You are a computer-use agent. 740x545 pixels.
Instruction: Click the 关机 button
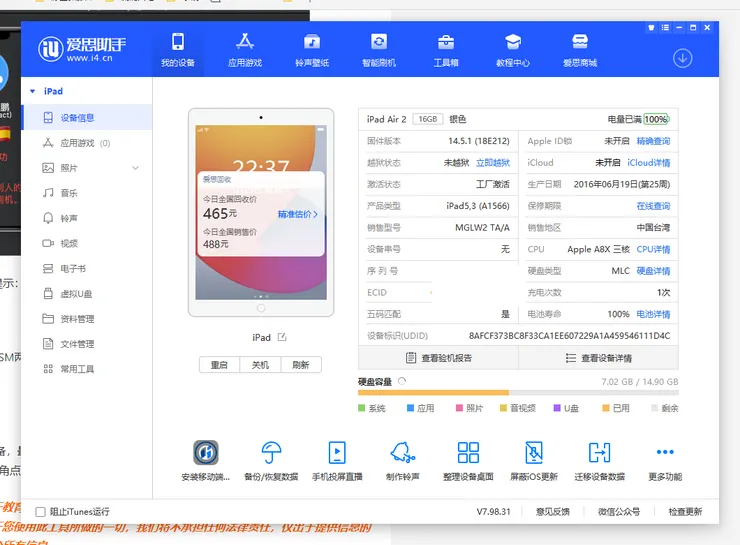260,365
